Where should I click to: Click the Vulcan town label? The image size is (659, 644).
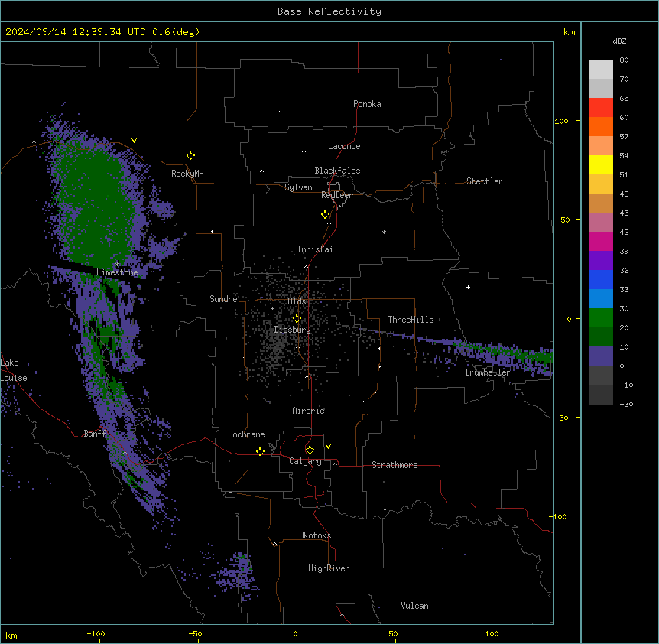coord(415,606)
